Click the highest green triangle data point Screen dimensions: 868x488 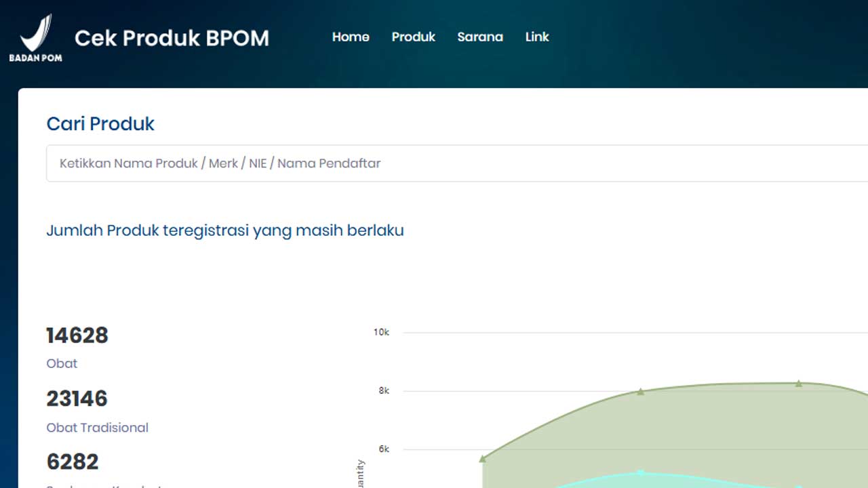(798, 384)
